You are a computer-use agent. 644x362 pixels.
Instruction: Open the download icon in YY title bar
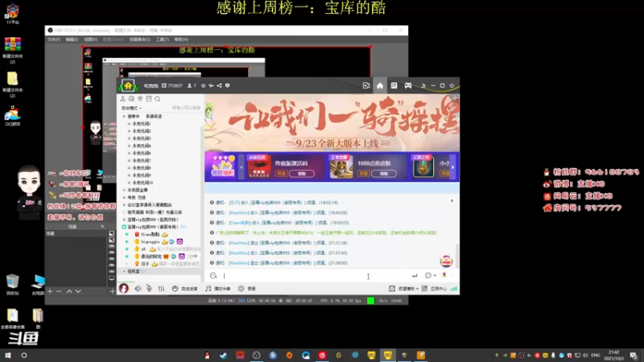point(423,85)
